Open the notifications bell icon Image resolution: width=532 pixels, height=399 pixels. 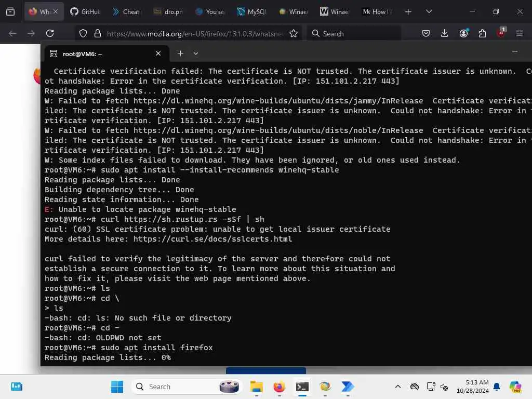(497, 387)
